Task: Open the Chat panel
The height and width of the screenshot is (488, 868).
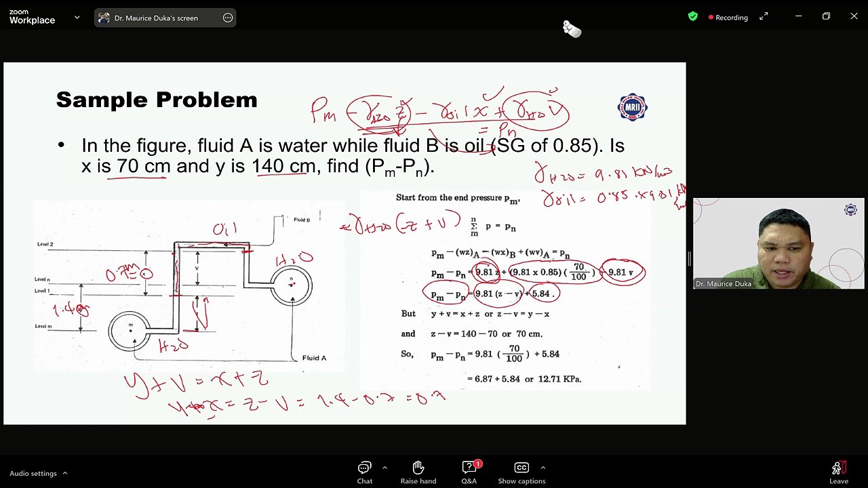Action: tap(365, 472)
